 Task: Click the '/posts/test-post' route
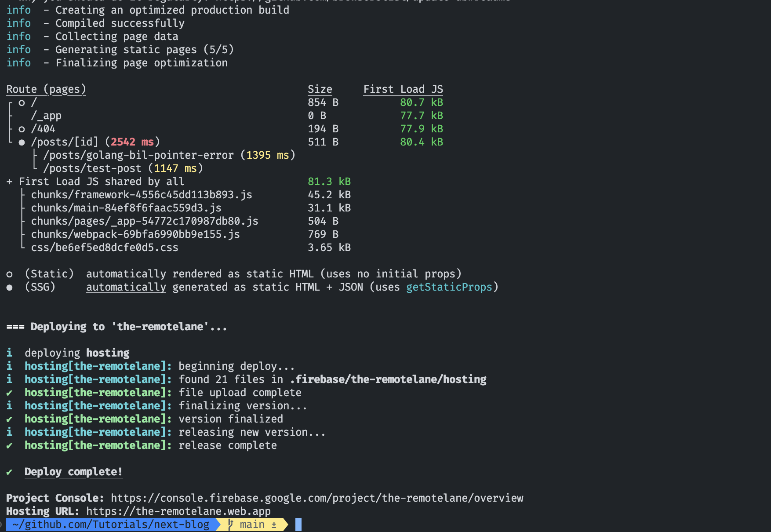tap(92, 168)
